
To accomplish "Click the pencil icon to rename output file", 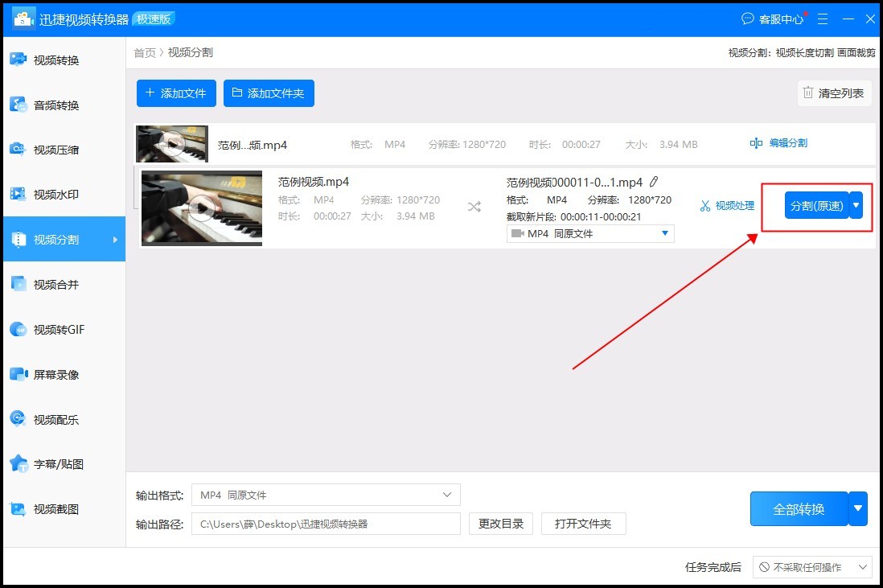I will pyautogui.click(x=655, y=181).
